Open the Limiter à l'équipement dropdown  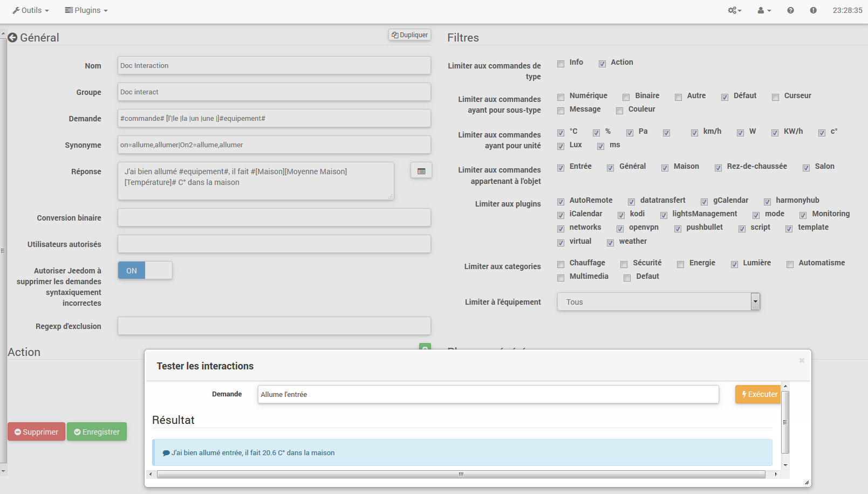[658, 302]
